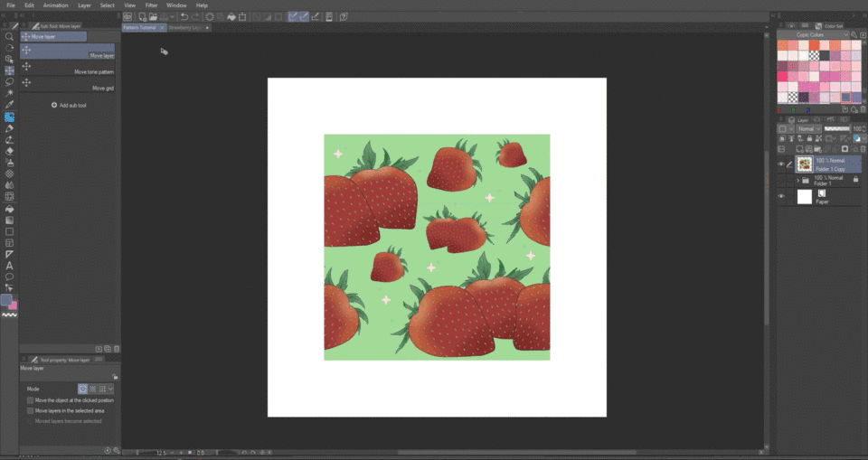Select the Lasso selection tool
Image resolution: width=868 pixels, height=460 pixels.
tap(9, 81)
